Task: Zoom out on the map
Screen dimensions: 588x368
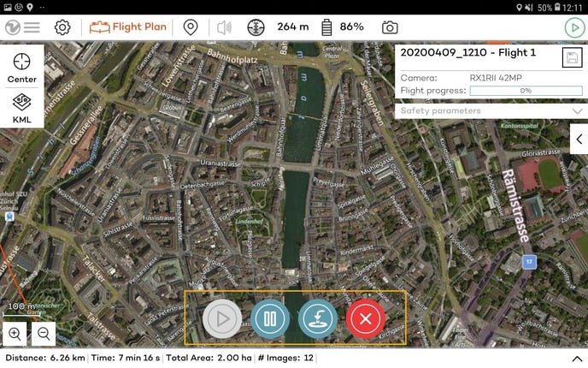Action: (x=43, y=334)
